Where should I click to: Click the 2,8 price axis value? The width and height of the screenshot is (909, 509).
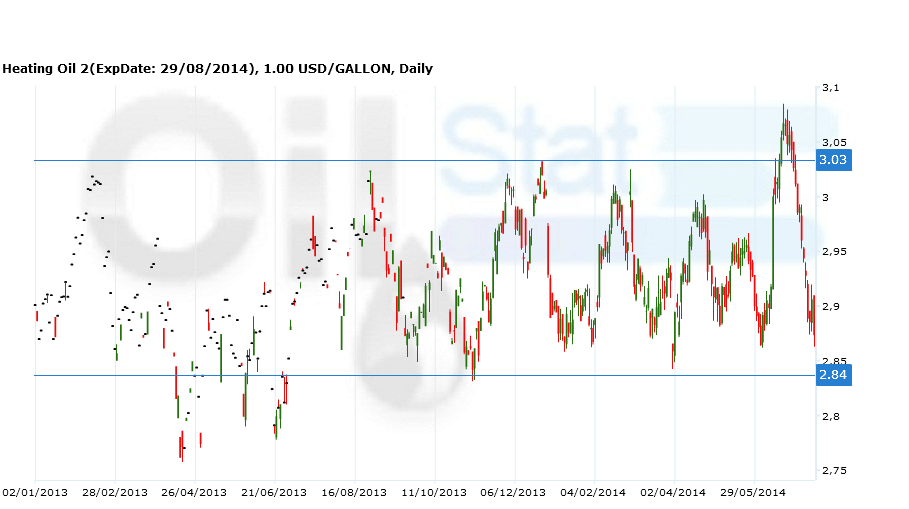tap(829, 416)
